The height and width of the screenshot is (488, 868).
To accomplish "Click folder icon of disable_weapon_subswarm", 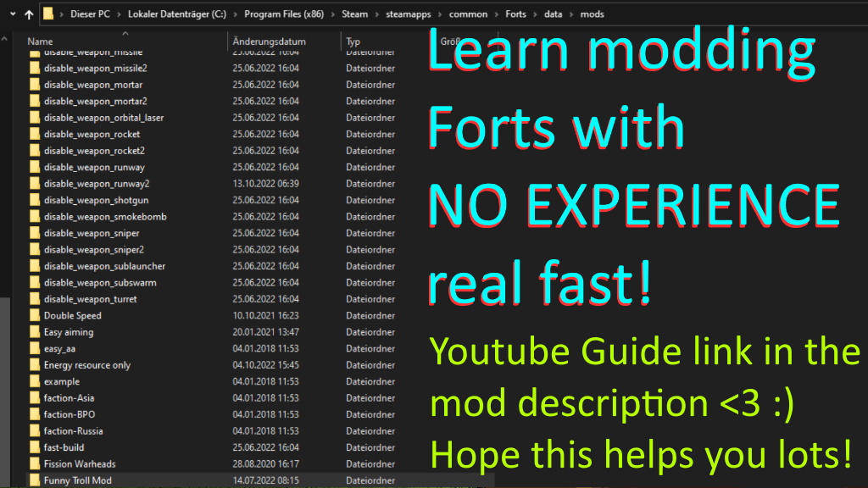I will [x=34, y=282].
